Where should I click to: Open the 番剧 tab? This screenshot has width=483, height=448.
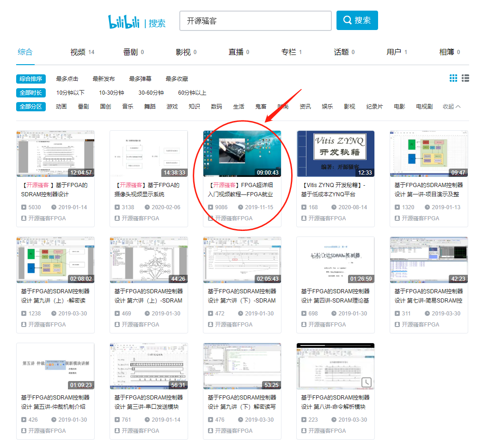(134, 52)
